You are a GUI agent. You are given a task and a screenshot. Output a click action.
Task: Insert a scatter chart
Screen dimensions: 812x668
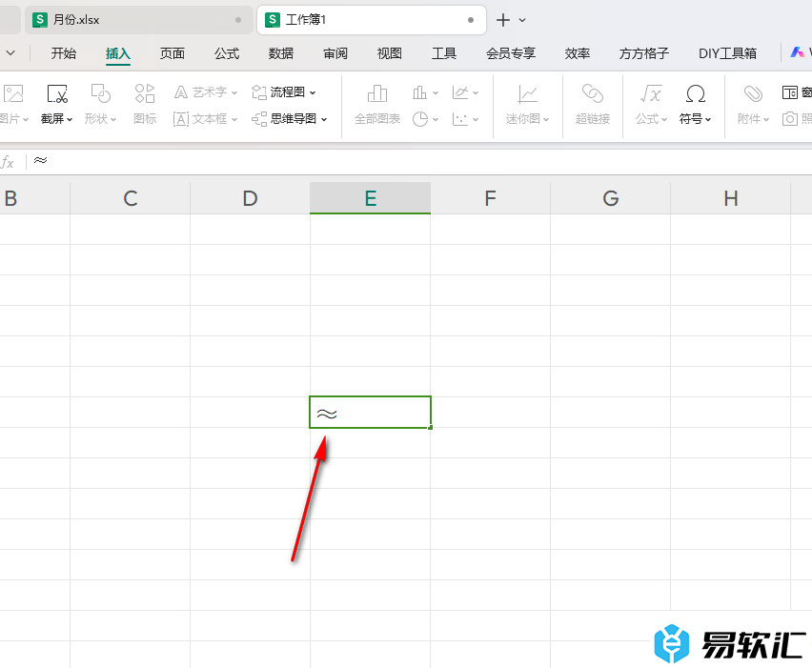(x=460, y=119)
